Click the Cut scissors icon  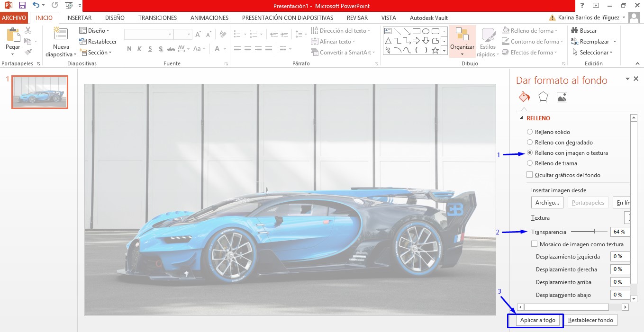click(28, 30)
